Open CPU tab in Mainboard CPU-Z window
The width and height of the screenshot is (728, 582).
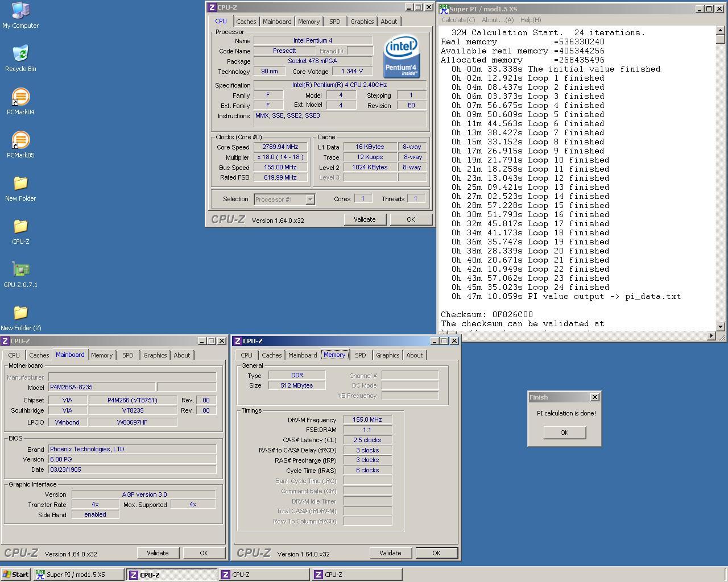[x=14, y=355]
